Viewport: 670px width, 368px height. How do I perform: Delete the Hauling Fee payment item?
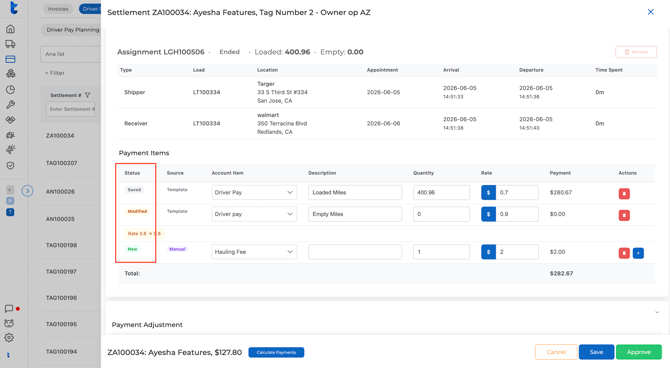pos(624,253)
